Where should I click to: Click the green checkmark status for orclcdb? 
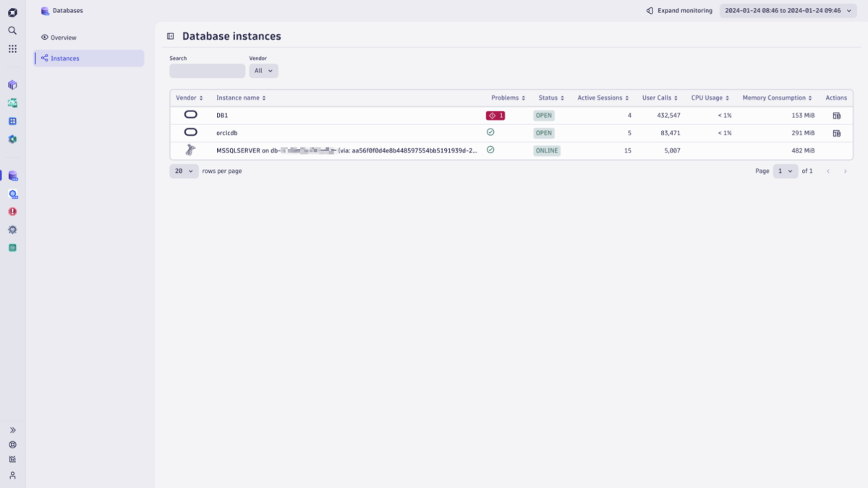pyautogui.click(x=490, y=132)
